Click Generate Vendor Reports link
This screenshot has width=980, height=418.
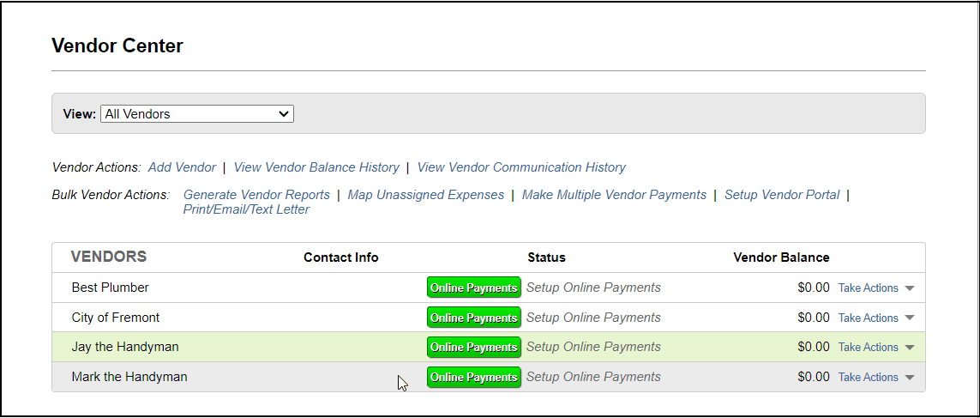click(256, 195)
